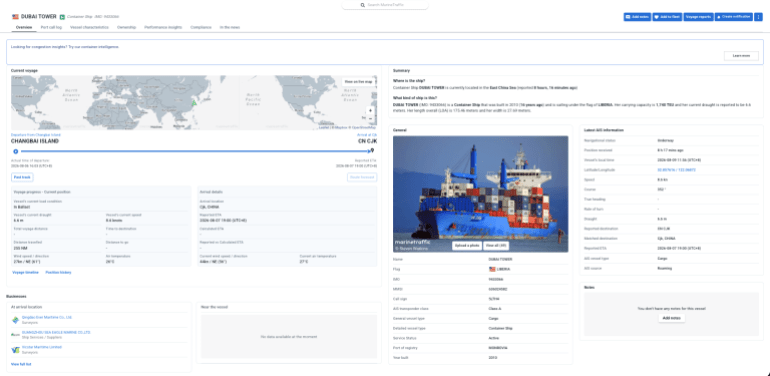Click the No data available at the moment text
770x376 pixels.
click(x=289, y=337)
